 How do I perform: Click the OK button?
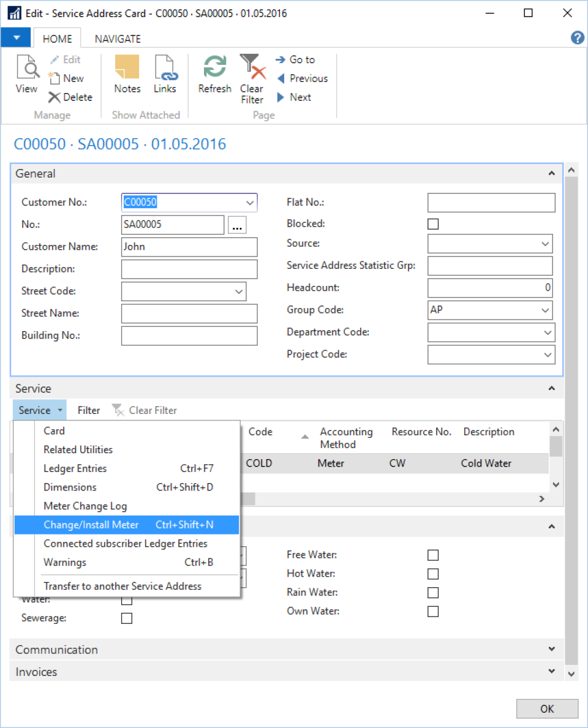pos(547,708)
